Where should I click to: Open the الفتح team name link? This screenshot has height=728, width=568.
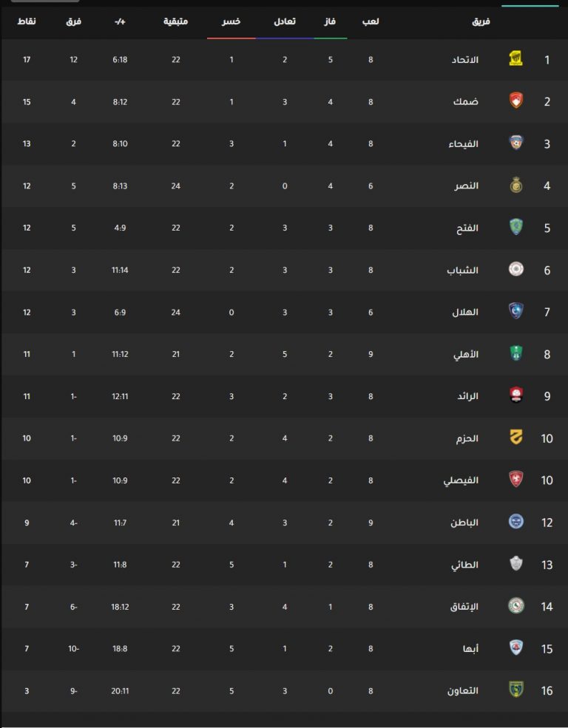click(467, 228)
